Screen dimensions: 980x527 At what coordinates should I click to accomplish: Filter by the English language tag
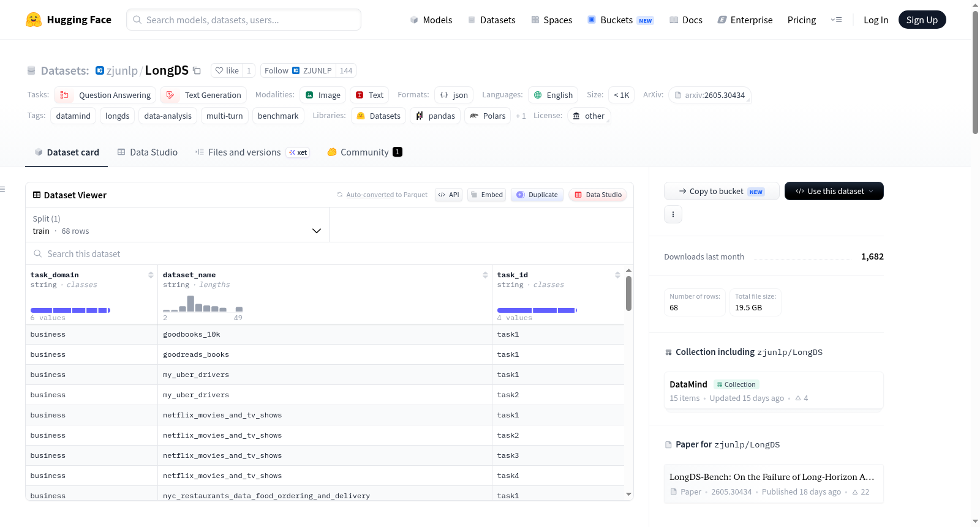click(553, 95)
